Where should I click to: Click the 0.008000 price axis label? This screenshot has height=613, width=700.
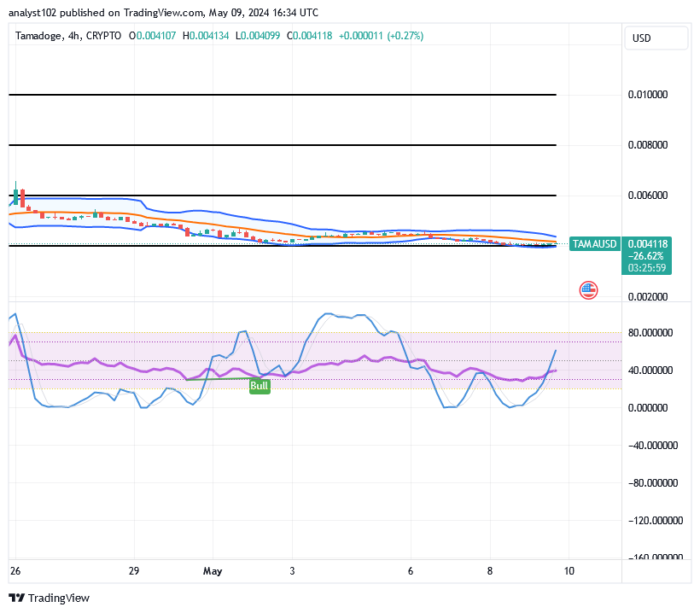(648, 145)
